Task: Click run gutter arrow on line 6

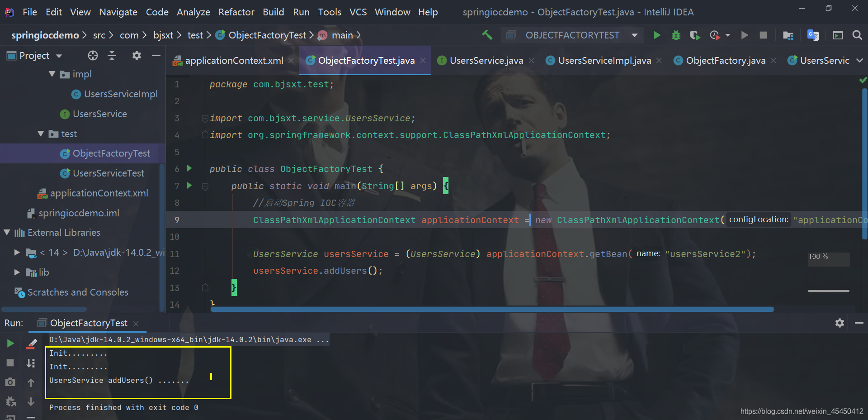Action: (189, 168)
